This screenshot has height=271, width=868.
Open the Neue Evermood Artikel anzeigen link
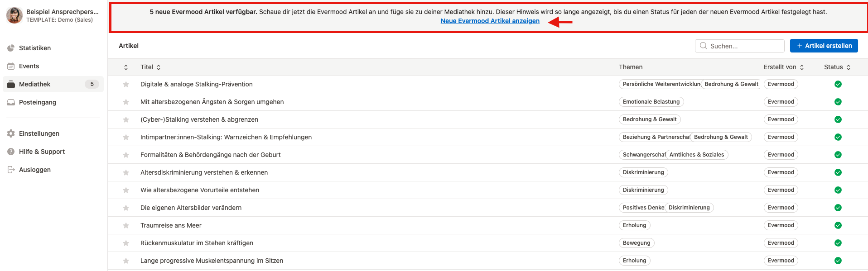click(x=490, y=21)
